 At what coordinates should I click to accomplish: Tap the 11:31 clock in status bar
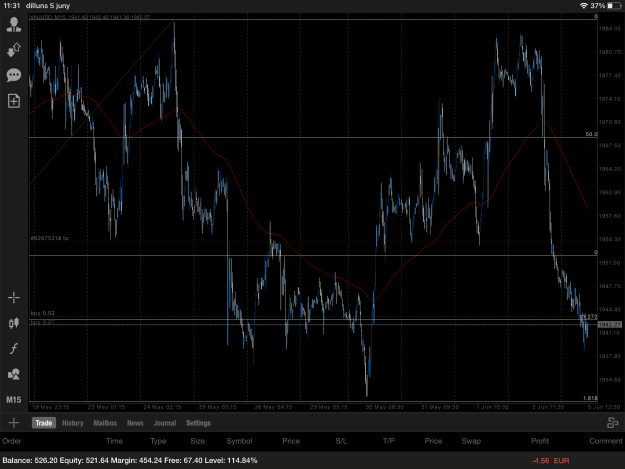[x=12, y=6]
